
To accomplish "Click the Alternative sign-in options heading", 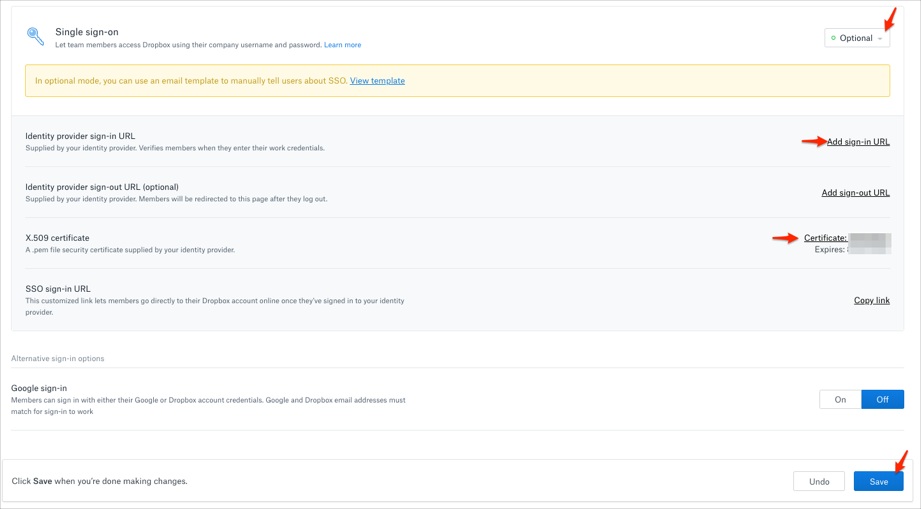I will 58,358.
